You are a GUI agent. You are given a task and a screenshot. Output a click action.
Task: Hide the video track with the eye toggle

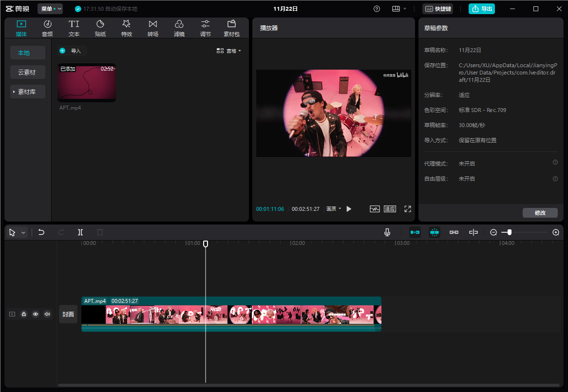[35, 314]
